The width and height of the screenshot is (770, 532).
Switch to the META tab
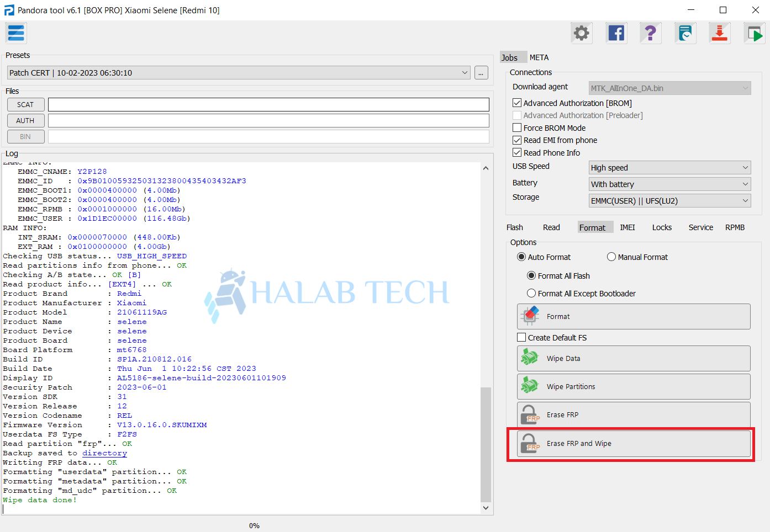[539, 57]
